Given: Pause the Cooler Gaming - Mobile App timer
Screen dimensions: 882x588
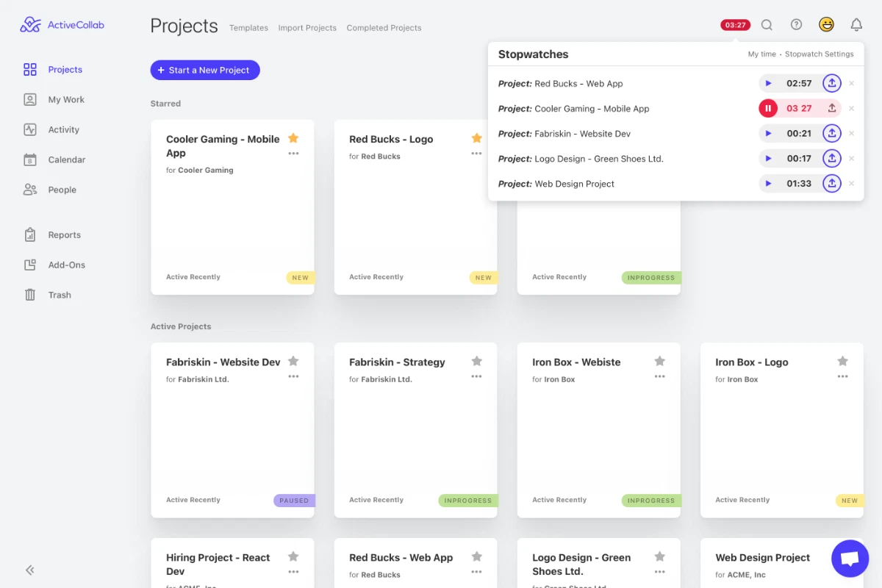Looking at the screenshot, I should (768, 108).
